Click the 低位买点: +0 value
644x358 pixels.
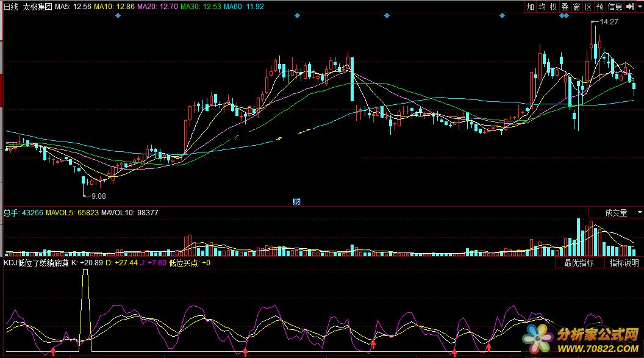tap(189, 263)
